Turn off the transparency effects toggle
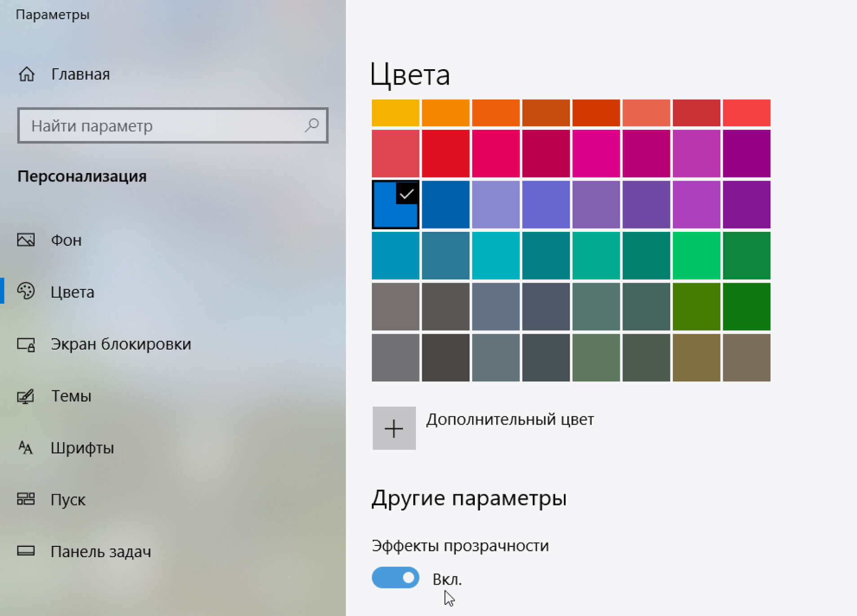 pyautogui.click(x=395, y=578)
